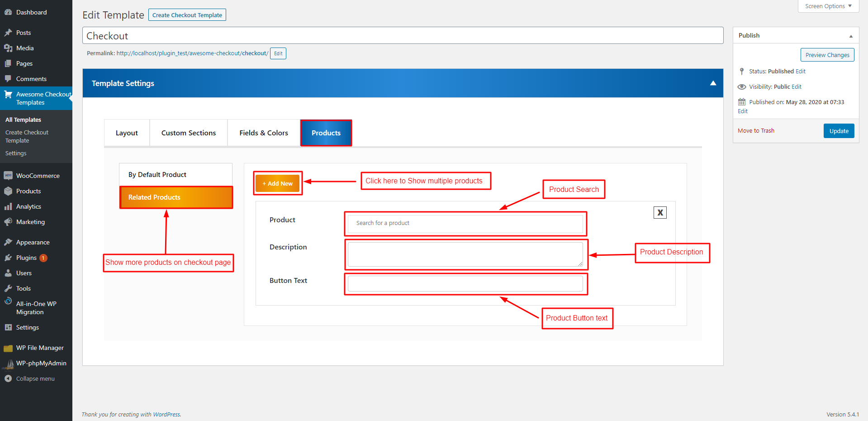868x421 pixels.
Task: Open Settings under Awesome Checkout Templates
Action: (x=16, y=153)
